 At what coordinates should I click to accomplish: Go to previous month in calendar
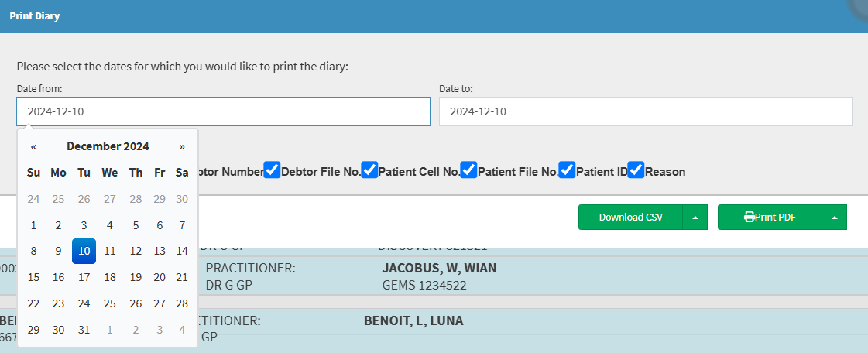pos(33,146)
